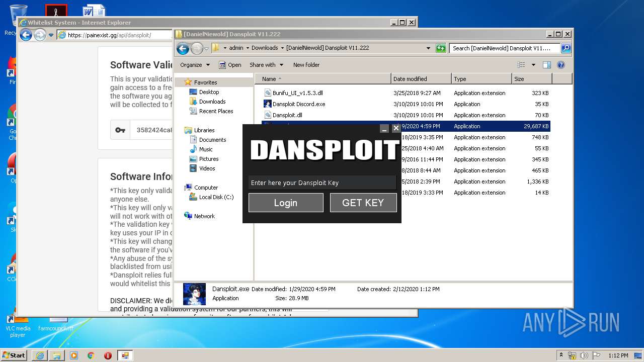This screenshot has width=644, height=362.
Task: Select the Bunifu_UI_v1.5.3.dll file
Action: coord(297,93)
